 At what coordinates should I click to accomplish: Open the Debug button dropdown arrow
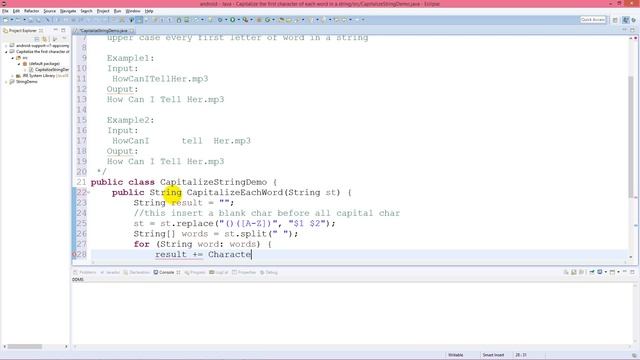[x=226, y=20]
